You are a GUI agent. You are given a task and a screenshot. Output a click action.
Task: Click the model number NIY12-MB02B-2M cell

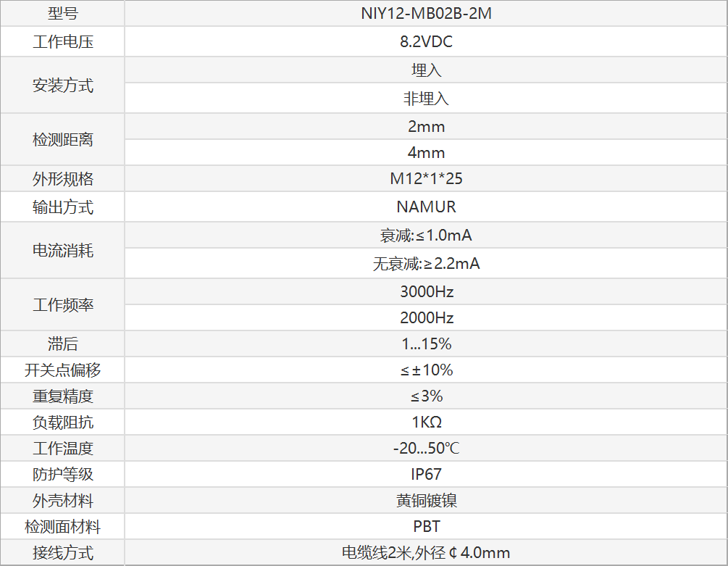426,13
